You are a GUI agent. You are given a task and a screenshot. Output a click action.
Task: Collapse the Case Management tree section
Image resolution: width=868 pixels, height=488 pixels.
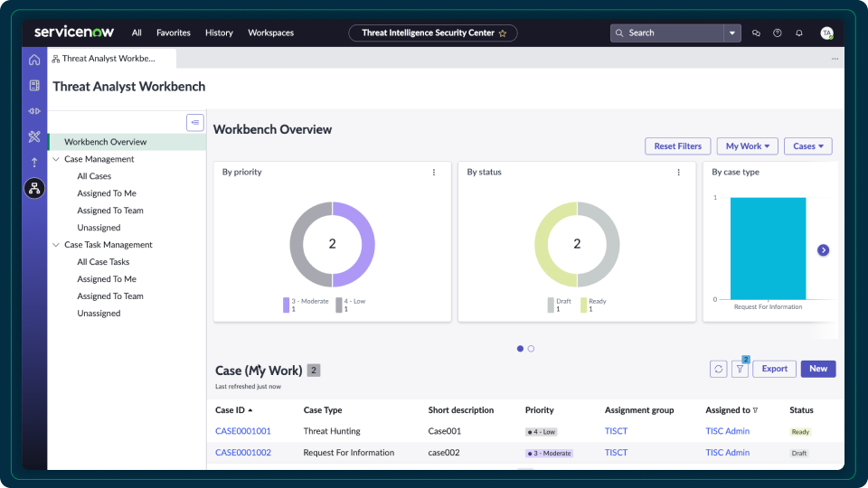coord(56,159)
